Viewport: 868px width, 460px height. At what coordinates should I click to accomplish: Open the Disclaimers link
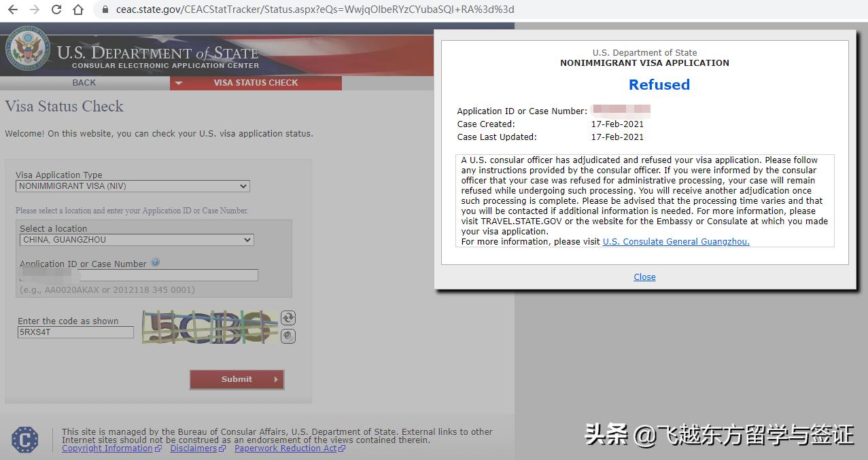pos(194,448)
